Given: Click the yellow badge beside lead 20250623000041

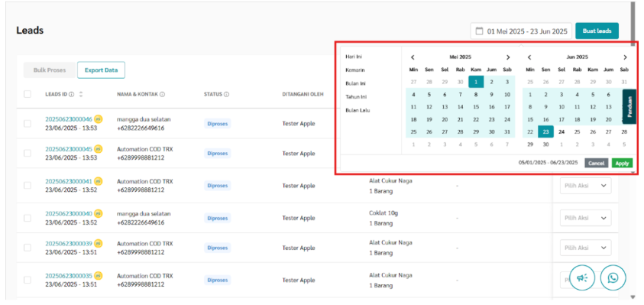Looking at the screenshot, I should click(98, 181).
